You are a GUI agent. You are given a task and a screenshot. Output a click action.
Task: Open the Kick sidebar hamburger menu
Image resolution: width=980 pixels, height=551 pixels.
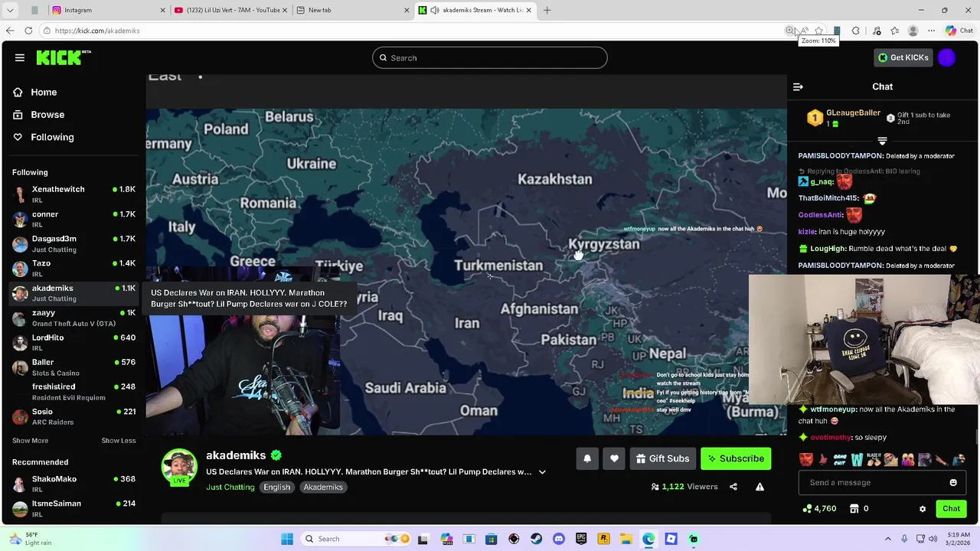click(x=20, y=57)
